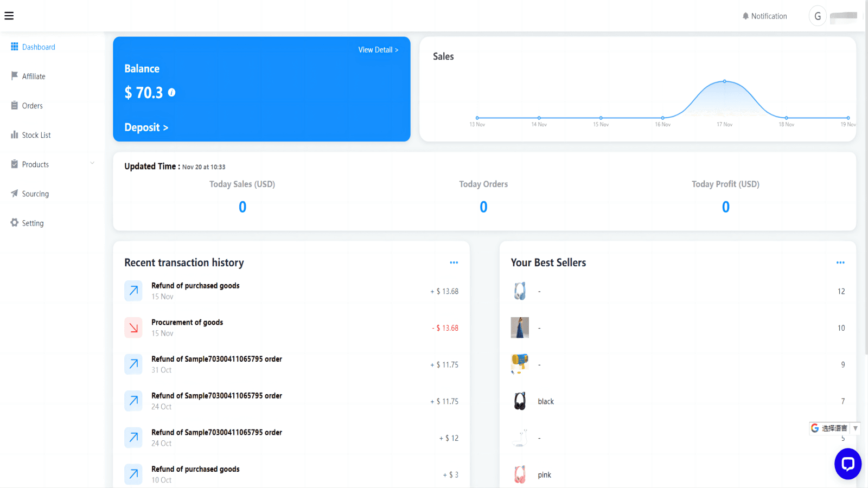Viewport: 868px width, 488px height.
Task: Click the Notification bell icon
Action: (745, 16)
